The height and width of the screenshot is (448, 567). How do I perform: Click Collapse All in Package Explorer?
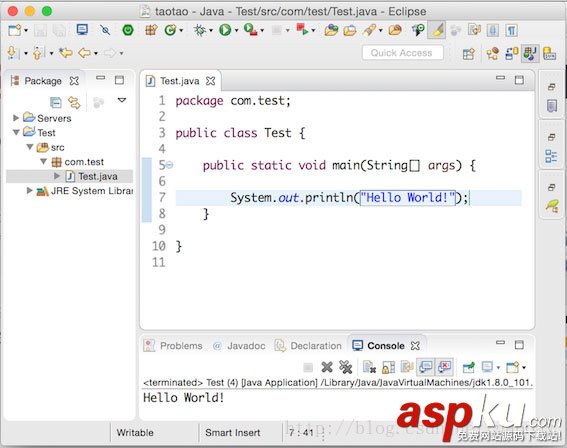pos(56,103)
